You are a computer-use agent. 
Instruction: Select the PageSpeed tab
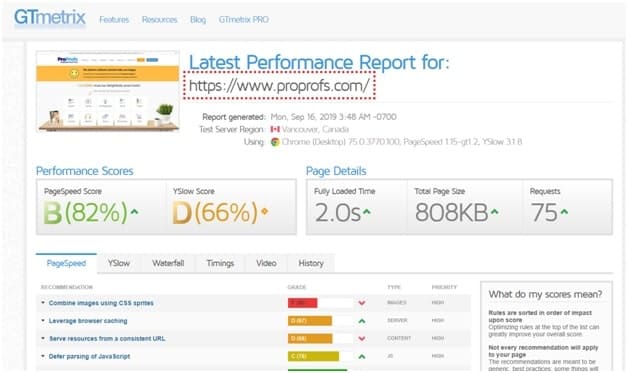pos(66,263)
